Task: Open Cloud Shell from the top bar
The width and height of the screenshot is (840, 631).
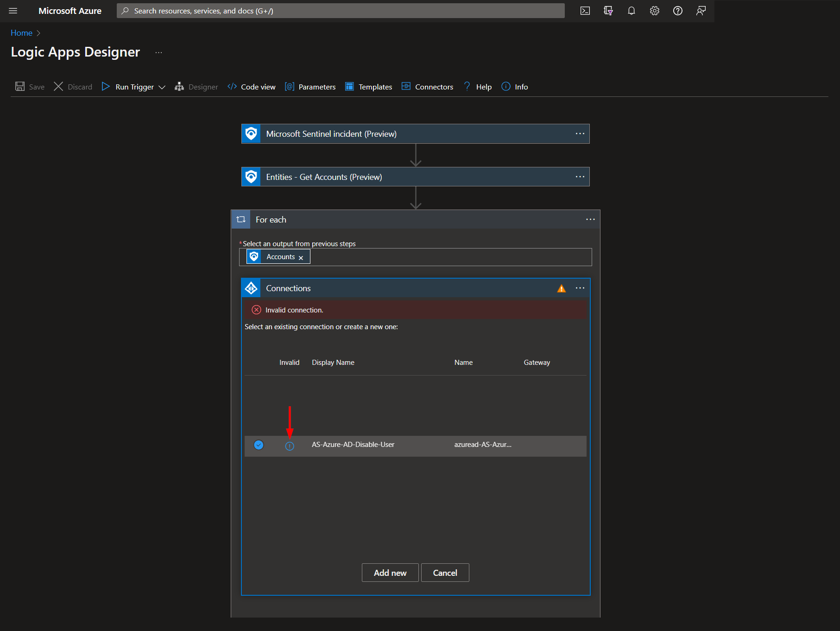Action: point(585,11)
